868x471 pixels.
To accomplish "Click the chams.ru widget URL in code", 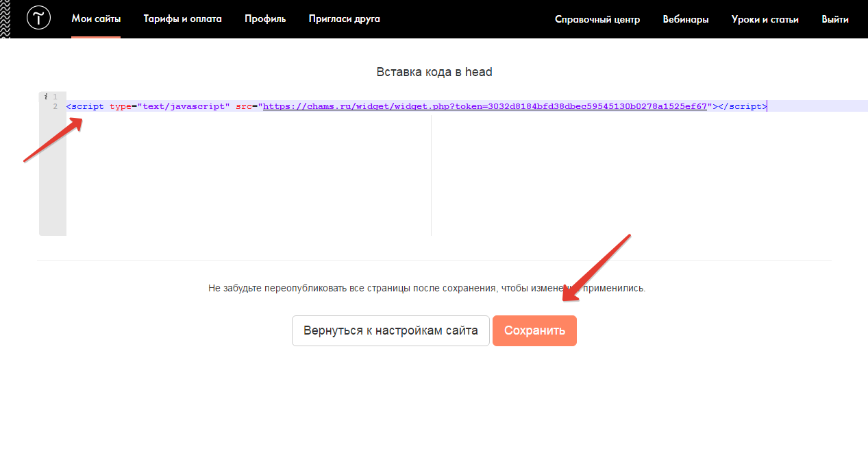I will [x=484, y=106].
